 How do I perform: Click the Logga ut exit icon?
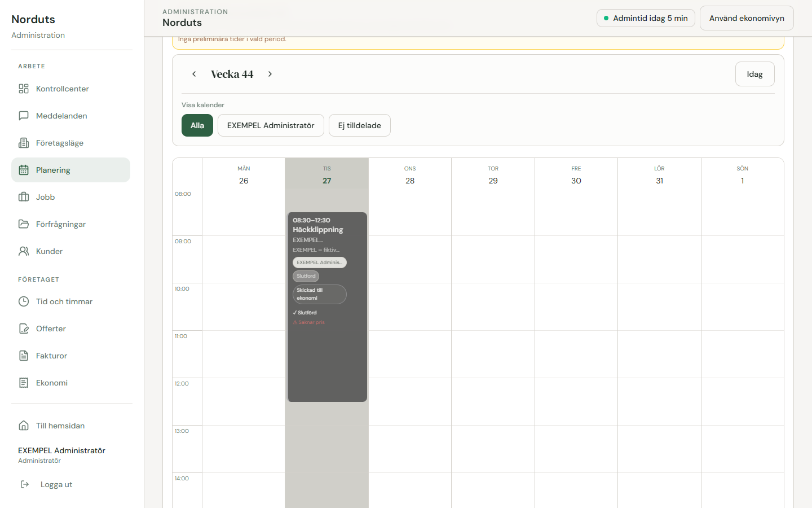[x=25, y=484]
